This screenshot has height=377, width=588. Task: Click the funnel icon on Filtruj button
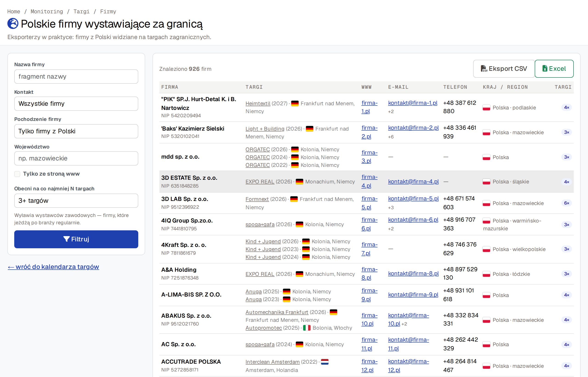coord(67,239)
